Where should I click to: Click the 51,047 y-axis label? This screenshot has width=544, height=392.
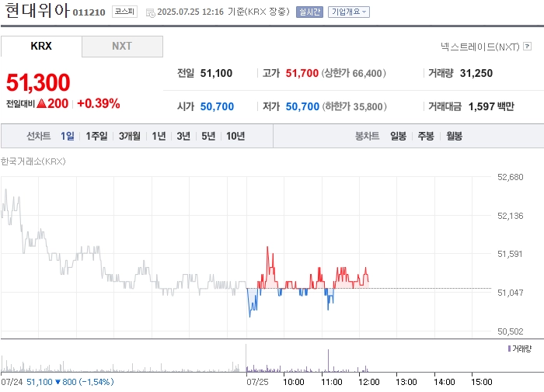[510, 293]
